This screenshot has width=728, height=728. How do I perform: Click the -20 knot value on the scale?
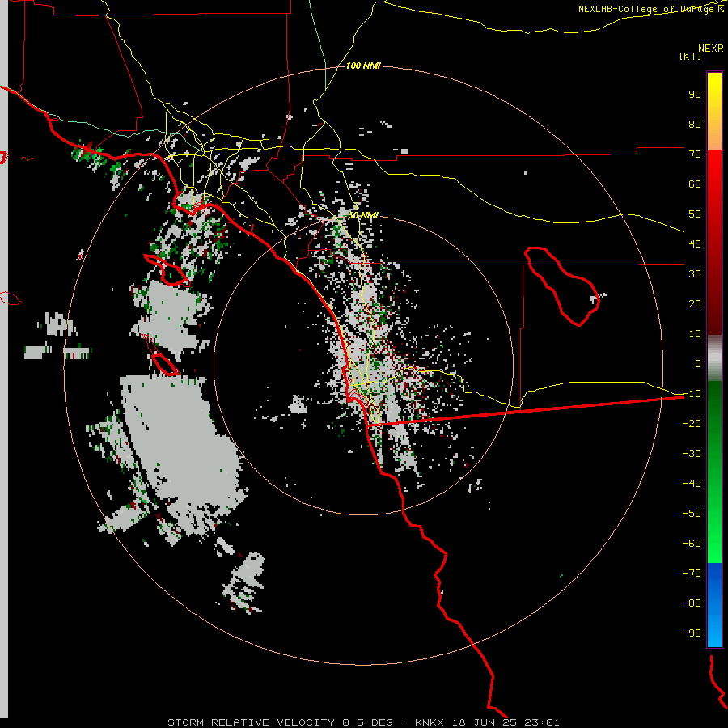click(x=692, y=423)
